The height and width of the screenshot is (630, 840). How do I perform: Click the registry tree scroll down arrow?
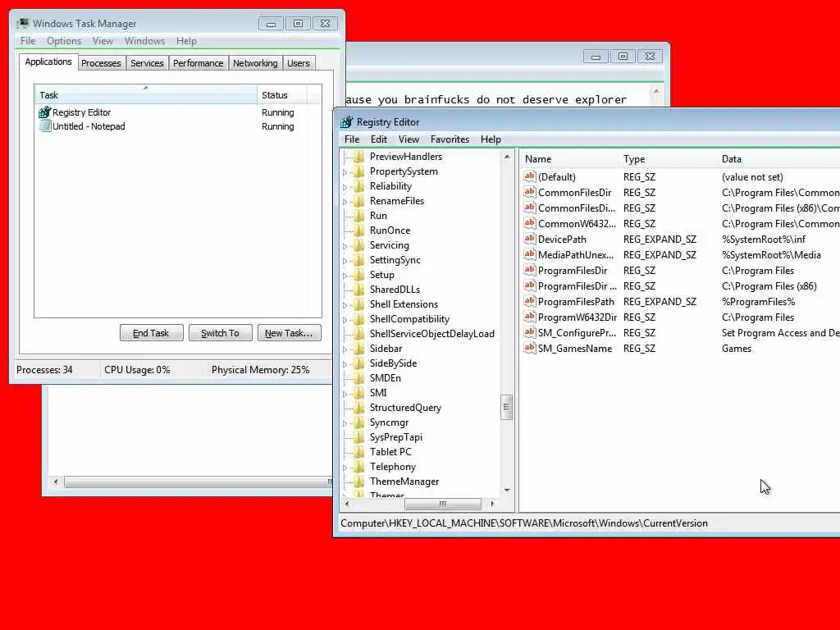pos(507,491)
